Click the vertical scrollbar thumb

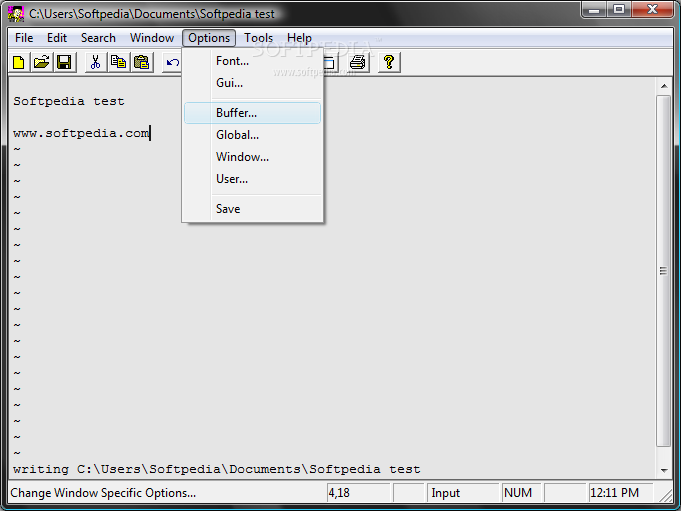pyautogui.click(x=664, y=271)
